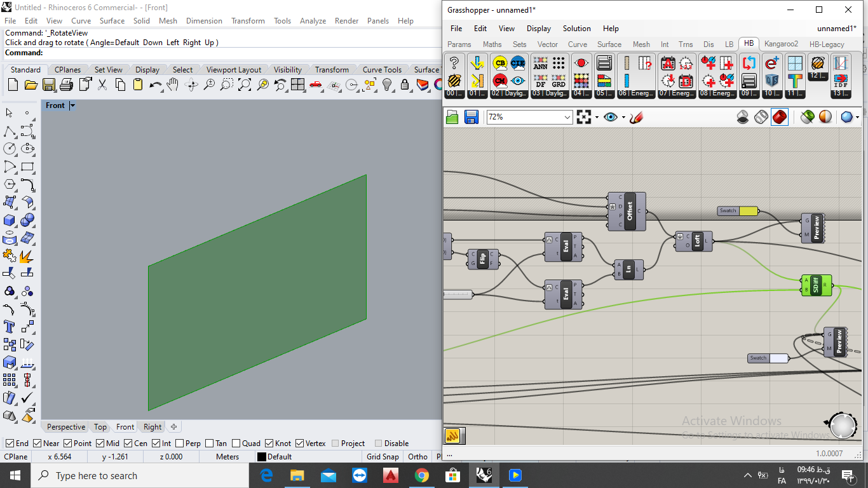This screenshot has width=868, height=488.
Task: Click the Rhino Command input field
Action: [x=241, y=53]
